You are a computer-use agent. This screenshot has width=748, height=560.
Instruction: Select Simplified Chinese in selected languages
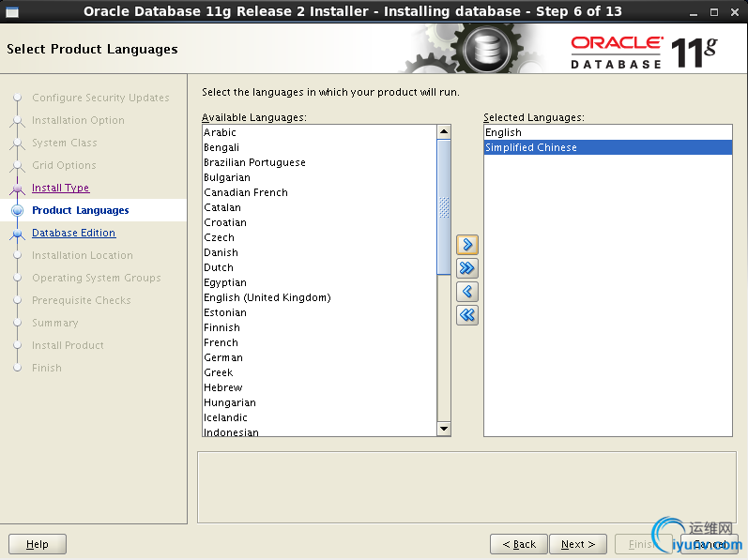point(608,148)
